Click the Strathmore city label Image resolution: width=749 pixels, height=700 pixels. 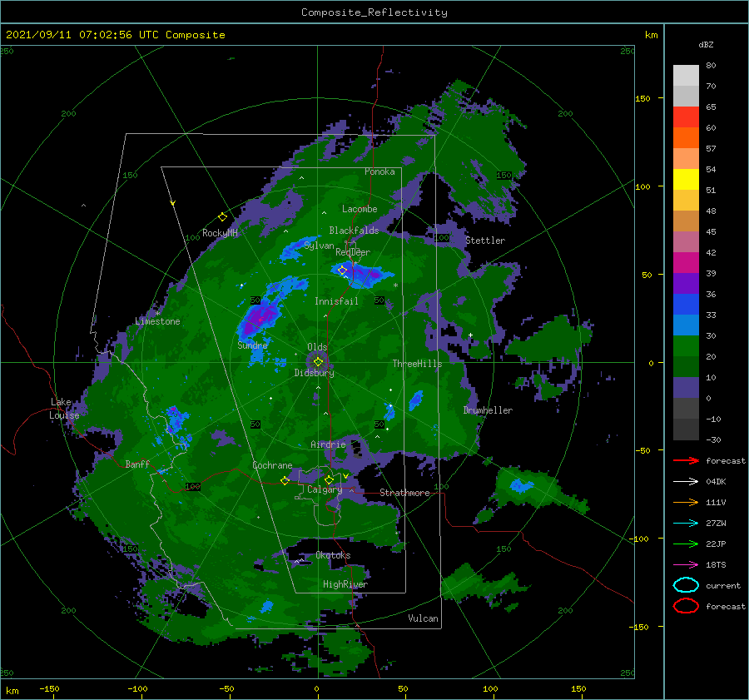(x=404, y=493)
